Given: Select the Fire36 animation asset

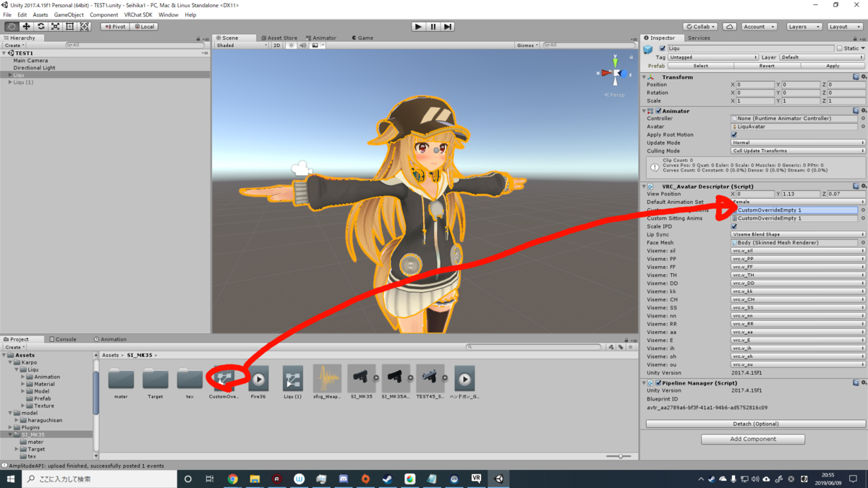Looking at the screenshot, I should click(258, 383).
